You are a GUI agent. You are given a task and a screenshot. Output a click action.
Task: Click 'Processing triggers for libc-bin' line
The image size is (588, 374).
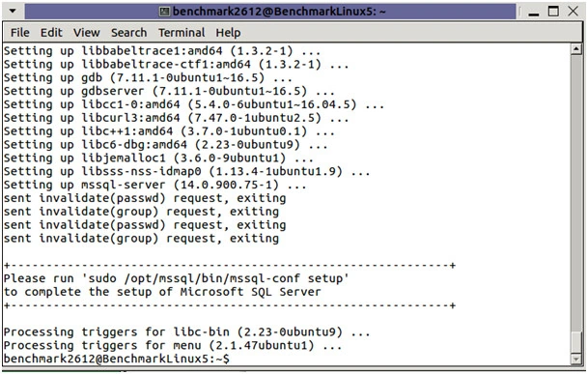[x=186, y=331]
